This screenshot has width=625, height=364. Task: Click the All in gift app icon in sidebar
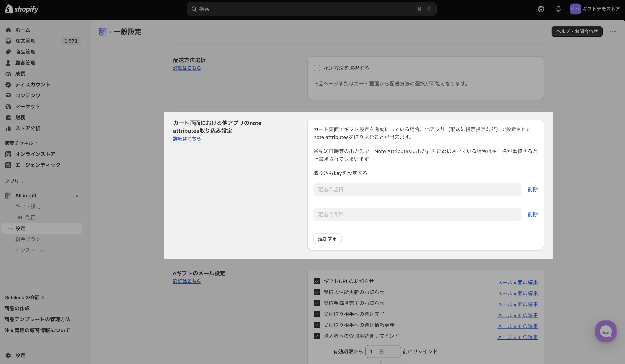pos(8,196)
